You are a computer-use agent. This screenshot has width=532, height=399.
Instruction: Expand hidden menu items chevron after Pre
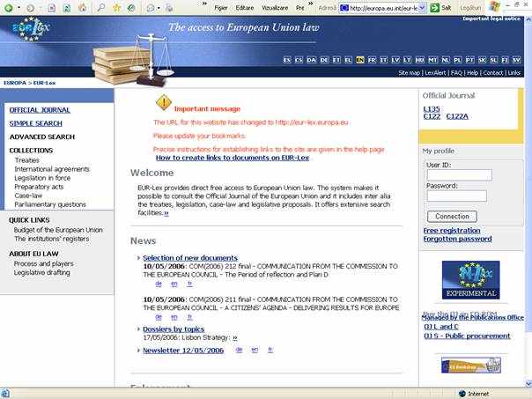pos(311,4)
